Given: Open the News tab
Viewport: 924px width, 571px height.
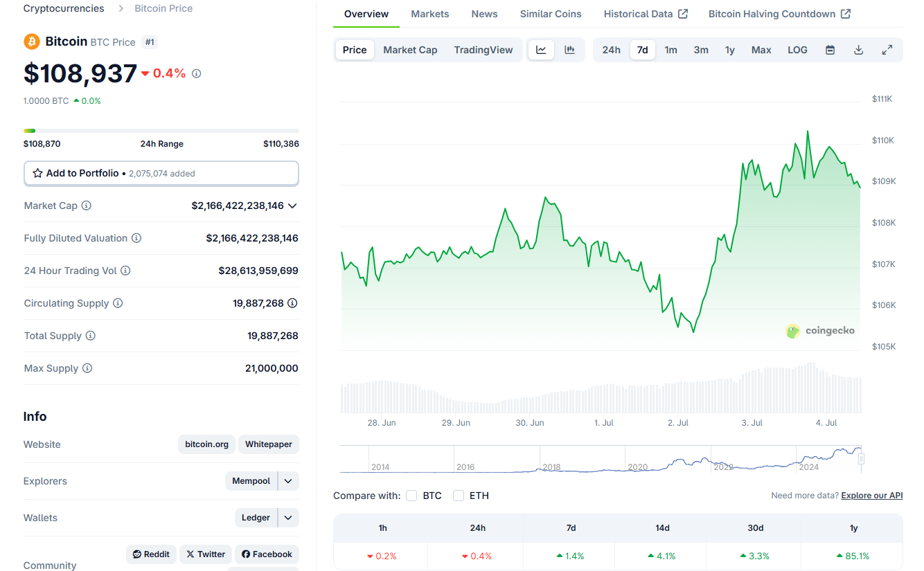Looking at the screenshot, I should click(x=484, y=14).
